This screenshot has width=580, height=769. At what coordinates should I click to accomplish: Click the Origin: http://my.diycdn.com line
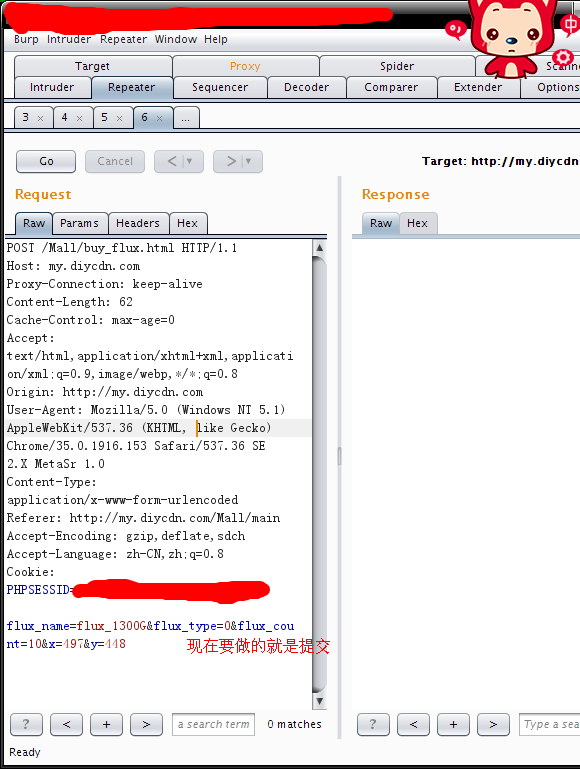[x=104, y=392]
